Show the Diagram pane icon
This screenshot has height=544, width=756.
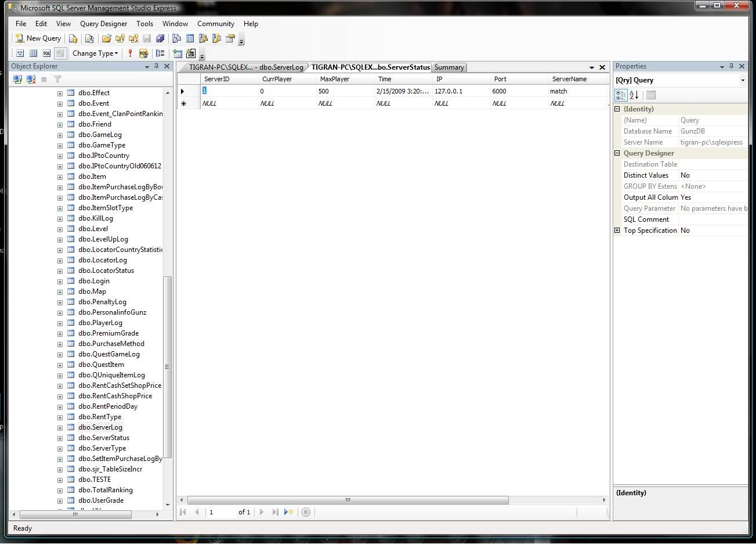pos(20,53)
